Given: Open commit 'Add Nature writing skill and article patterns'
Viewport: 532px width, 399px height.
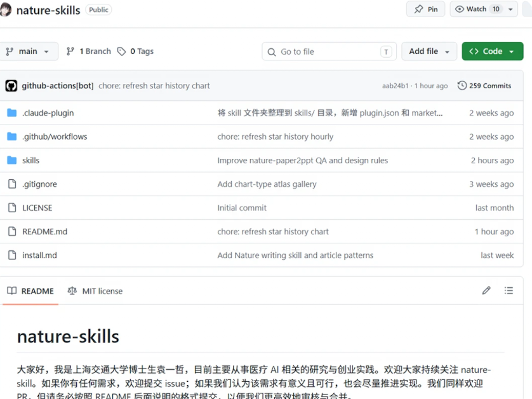Looking at the screenshot, I should (295, 255).
